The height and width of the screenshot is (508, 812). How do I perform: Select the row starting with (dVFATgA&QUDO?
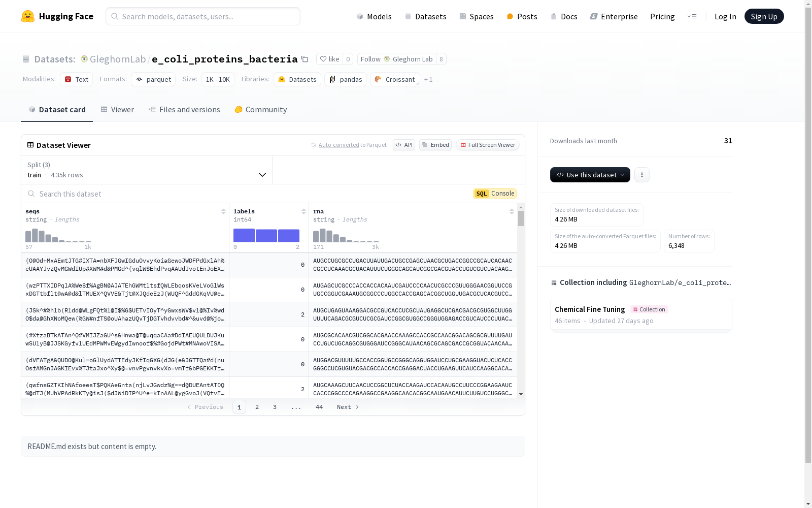[x=269, y=364]
